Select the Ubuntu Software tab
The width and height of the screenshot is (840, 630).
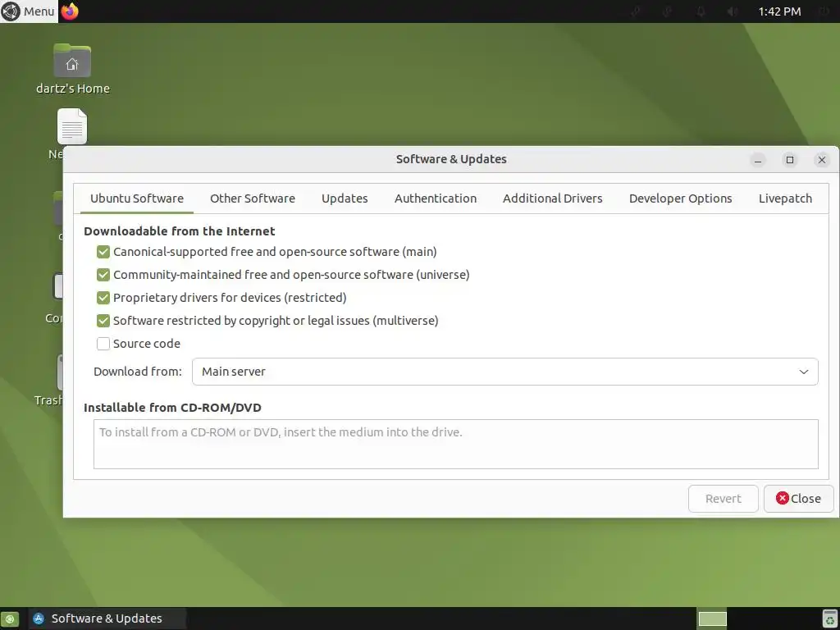click(x=137, y=199)
